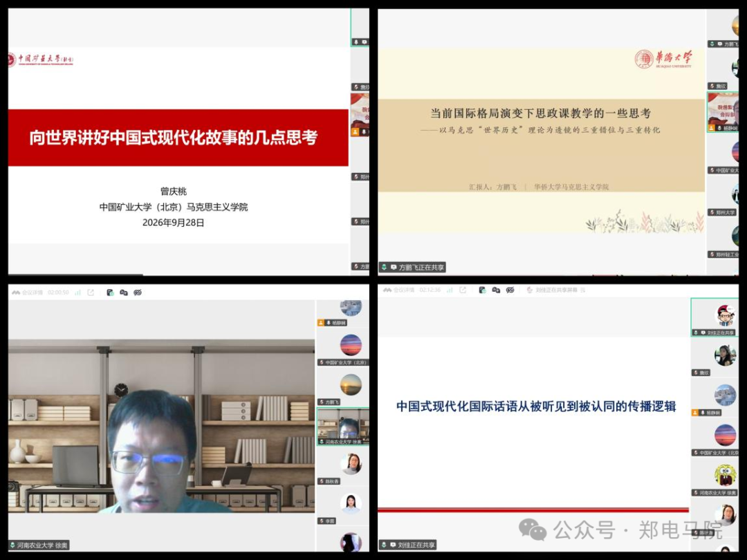Click 公众号 · 郑电马院 watermark text

638,530
